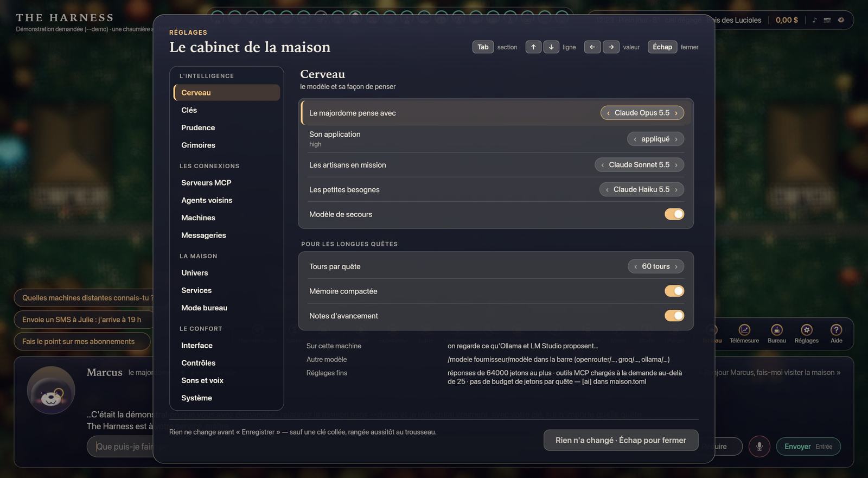The width and height of the screenshot is (868, 478).
Task: Open the Bureau coffee-cup icon
Action: click(777, 330)
